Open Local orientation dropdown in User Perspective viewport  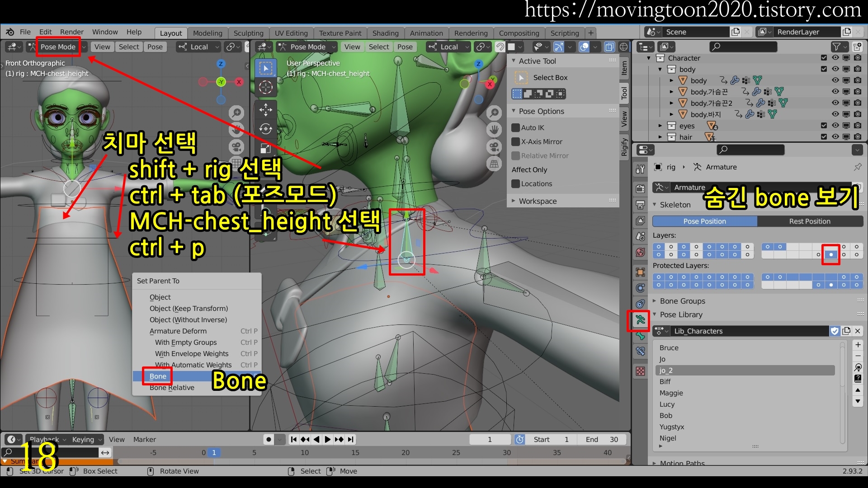pyautogui.click(x=448, y=47)
